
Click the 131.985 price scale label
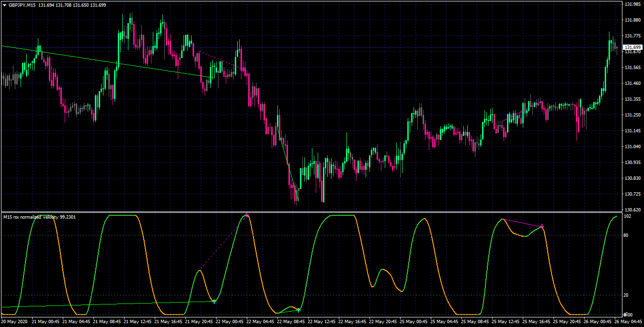pyautogui.click(x=633, y=4)
